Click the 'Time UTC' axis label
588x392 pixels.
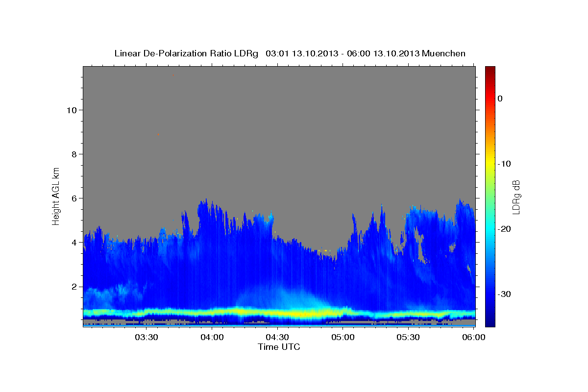279,347
